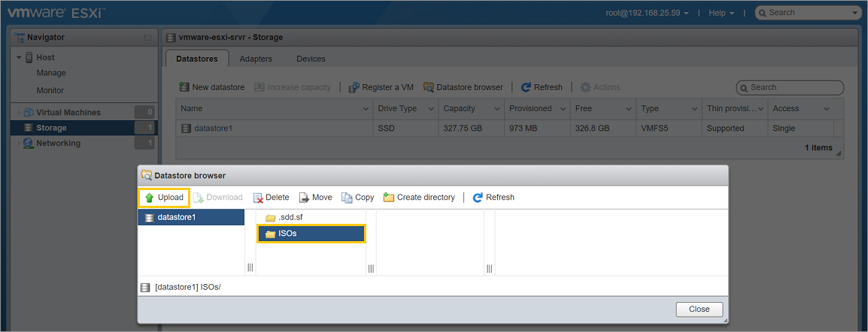Click the VMware ESXi logo
Image resolution: width=868 pixels, height=332 pixels.
click(x=57, y=13)
